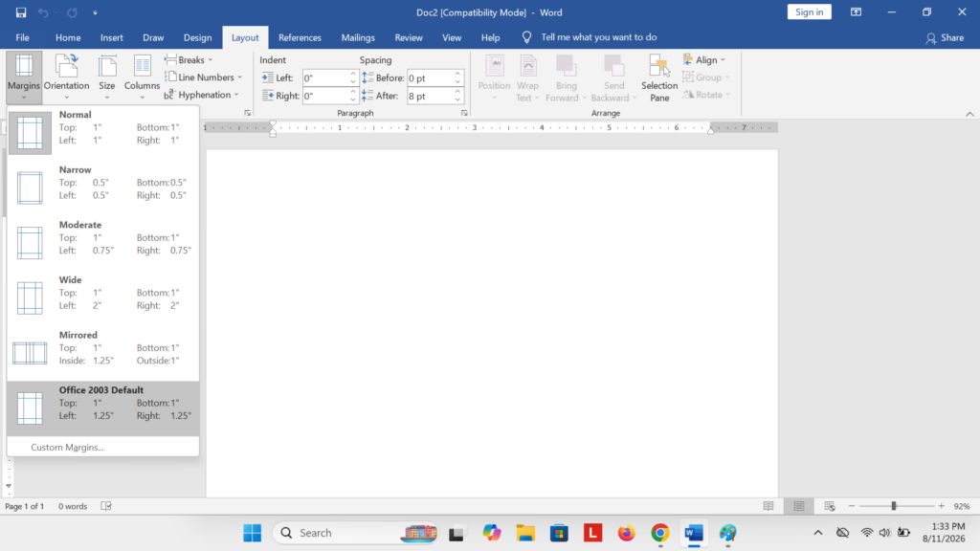Click the Send Backward button
The height and width of the screenshot is (551, 980).
(x=613, y=78)
